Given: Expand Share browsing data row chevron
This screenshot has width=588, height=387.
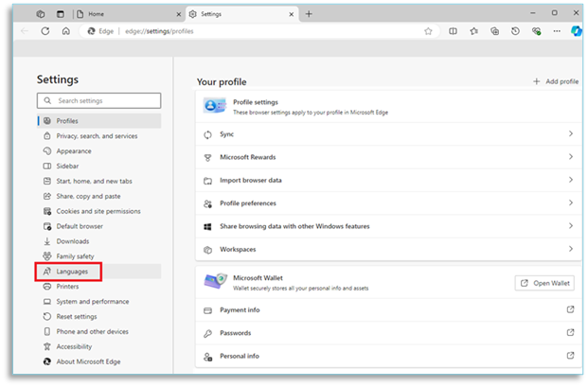Looking at the screenshot, I should click(x=571, y=225).
